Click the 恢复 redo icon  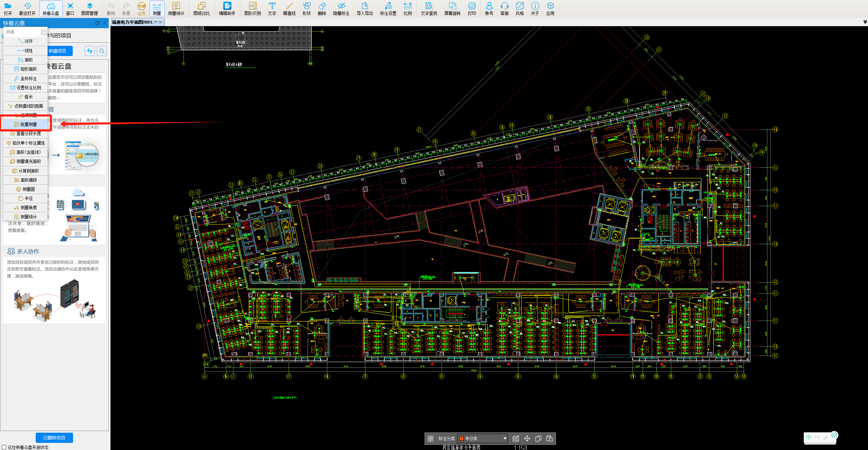point(126,9)
